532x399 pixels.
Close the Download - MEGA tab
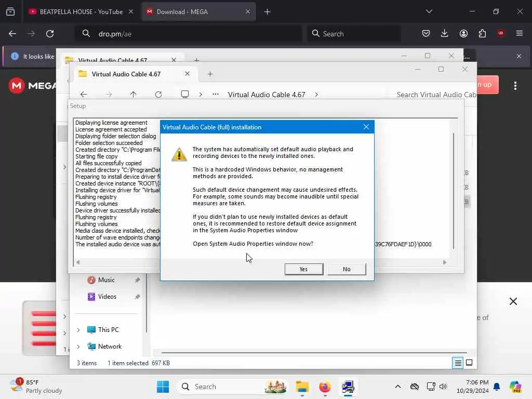pos(248,11)
